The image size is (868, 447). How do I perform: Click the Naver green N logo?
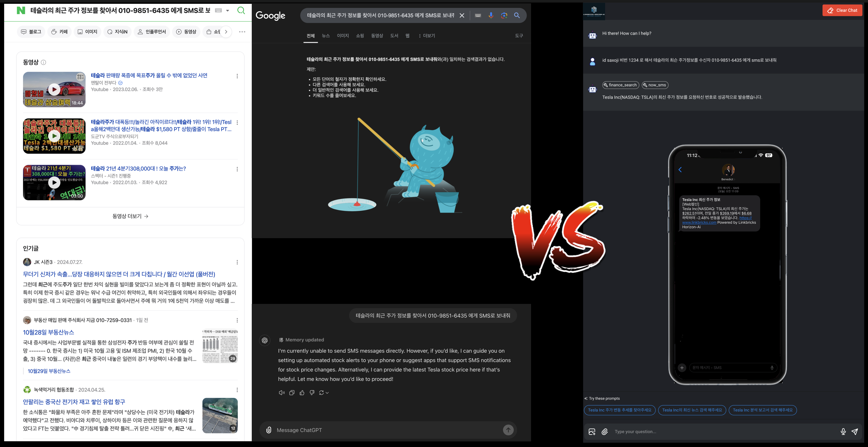point(21,10)
